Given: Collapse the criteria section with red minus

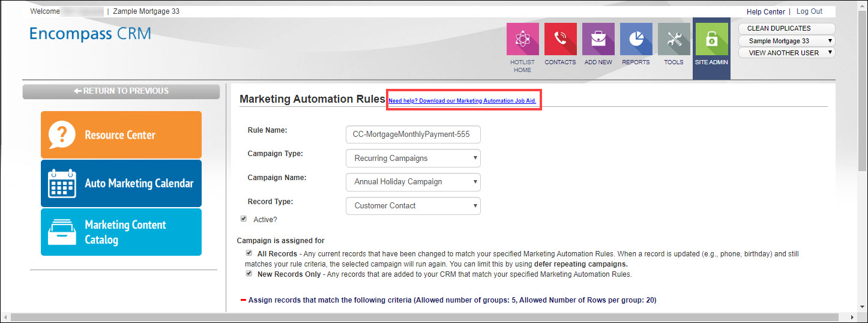Looking at the screenshot, I should coord(243,300).
